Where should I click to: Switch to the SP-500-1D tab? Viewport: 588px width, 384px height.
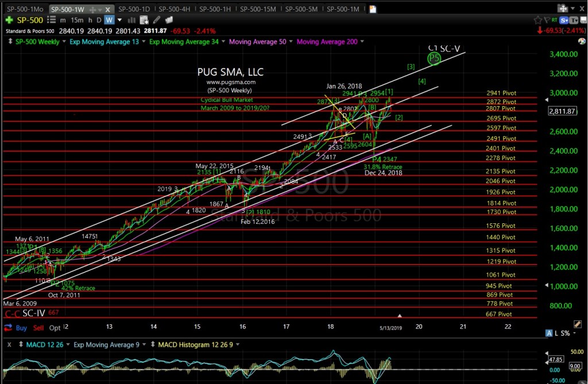tap(134, 9)
